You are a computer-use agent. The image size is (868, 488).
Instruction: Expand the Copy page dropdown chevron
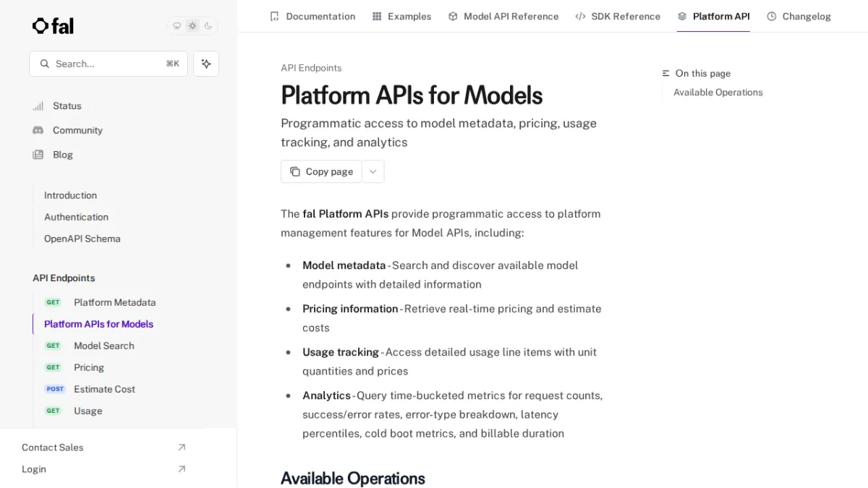[x=373, y=171]
